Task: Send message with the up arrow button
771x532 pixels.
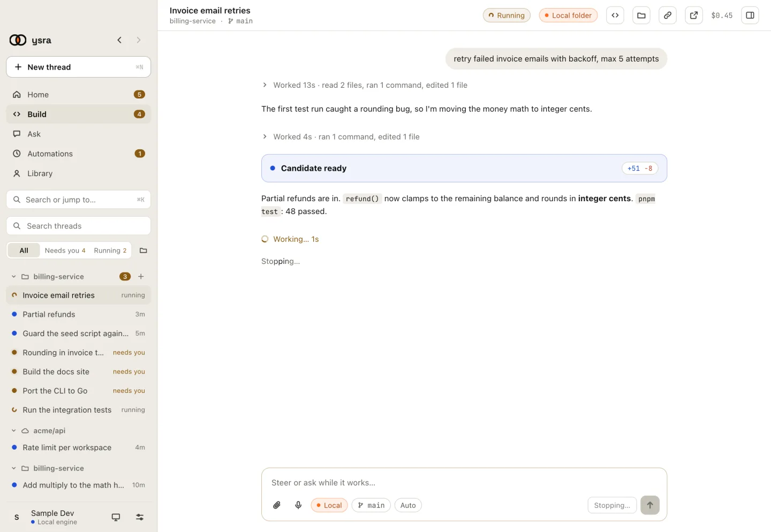Action: (x=650, y=505)
